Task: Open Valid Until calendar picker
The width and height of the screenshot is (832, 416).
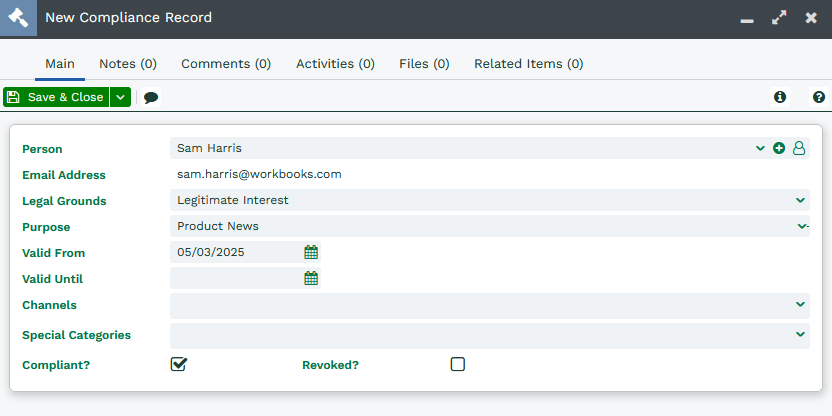Action: (x=311, y=278)
